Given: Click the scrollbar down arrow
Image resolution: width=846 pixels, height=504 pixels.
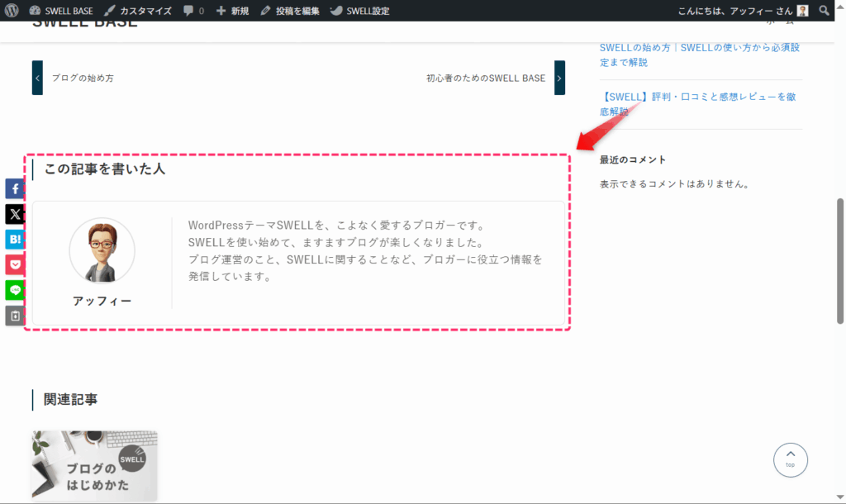Looking at the screenshot, I should tap(839, 497).
